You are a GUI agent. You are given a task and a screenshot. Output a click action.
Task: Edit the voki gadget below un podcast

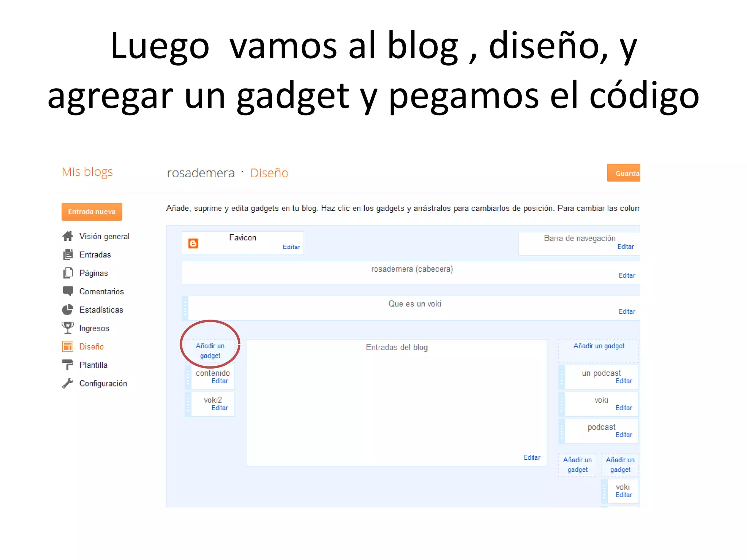pyautogui.click(x=624, y=408)
